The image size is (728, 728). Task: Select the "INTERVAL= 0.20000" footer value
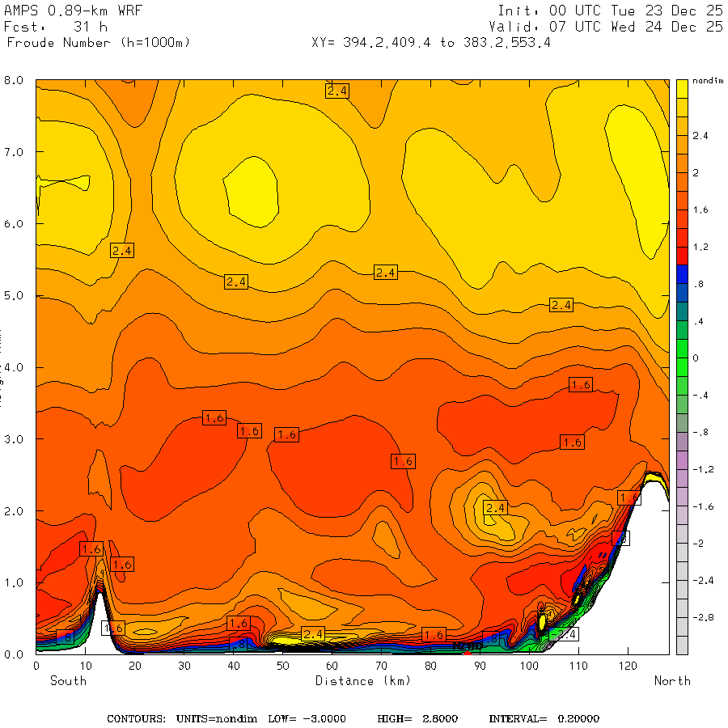click(544, 719)
